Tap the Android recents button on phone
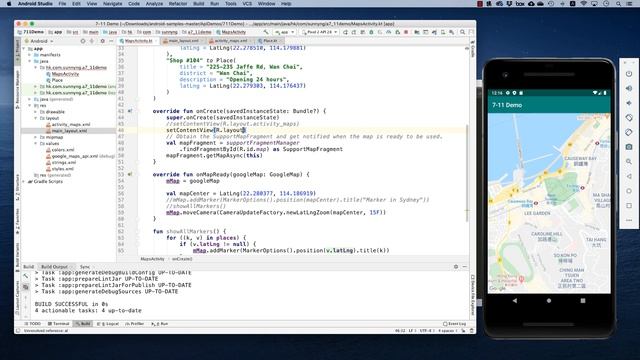Screen dimensions: 640x360 coord(583,300)
